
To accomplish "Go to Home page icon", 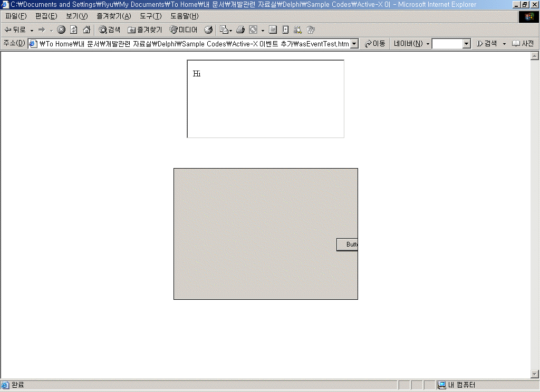I will click(x=86, y=30).
